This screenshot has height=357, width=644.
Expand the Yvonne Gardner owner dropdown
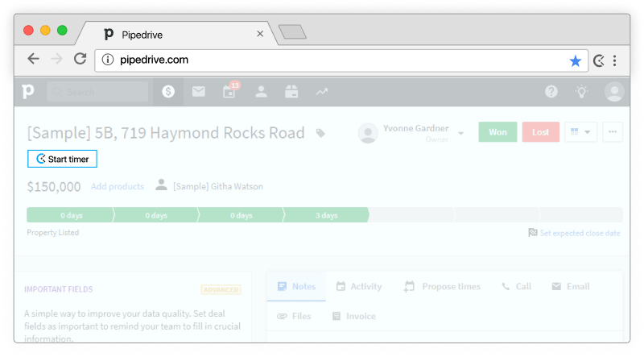460,133
